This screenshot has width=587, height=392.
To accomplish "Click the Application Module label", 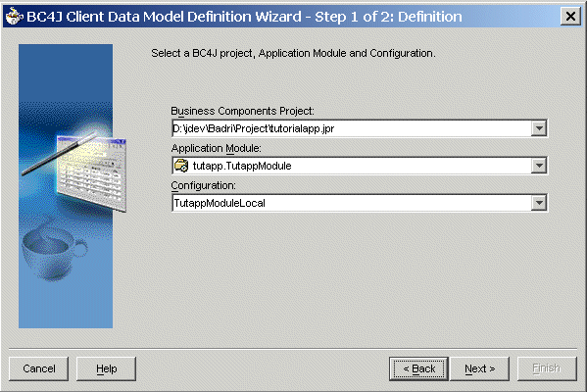I will pyautogui.click(x=216, y=149).
